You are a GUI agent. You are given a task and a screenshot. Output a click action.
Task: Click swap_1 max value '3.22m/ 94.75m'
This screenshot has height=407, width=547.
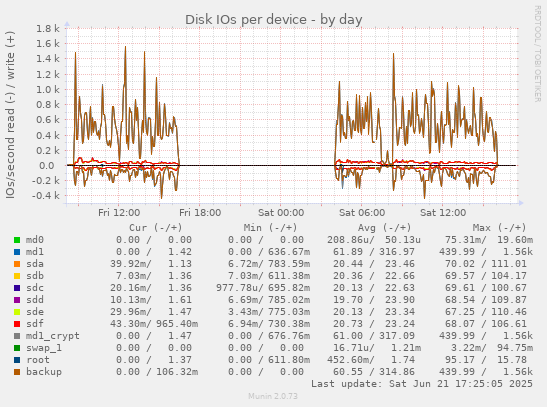tap(492, 348)
